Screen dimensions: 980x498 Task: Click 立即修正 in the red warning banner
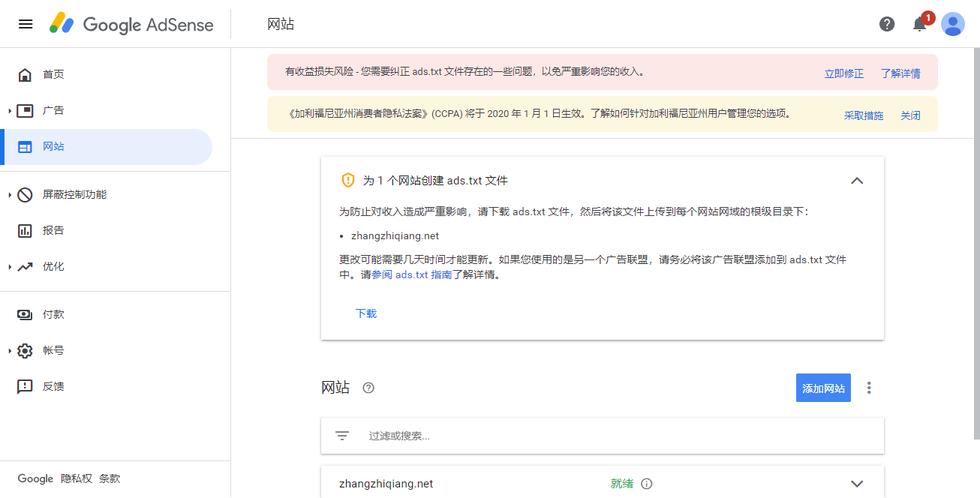843,73
